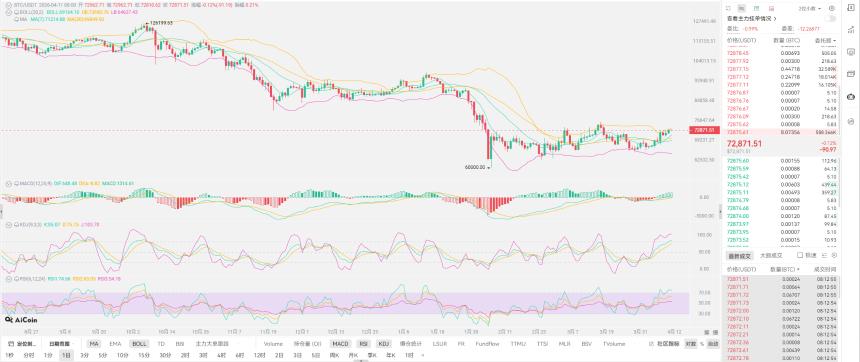Toggle the percent scale mode

point(702,343)
